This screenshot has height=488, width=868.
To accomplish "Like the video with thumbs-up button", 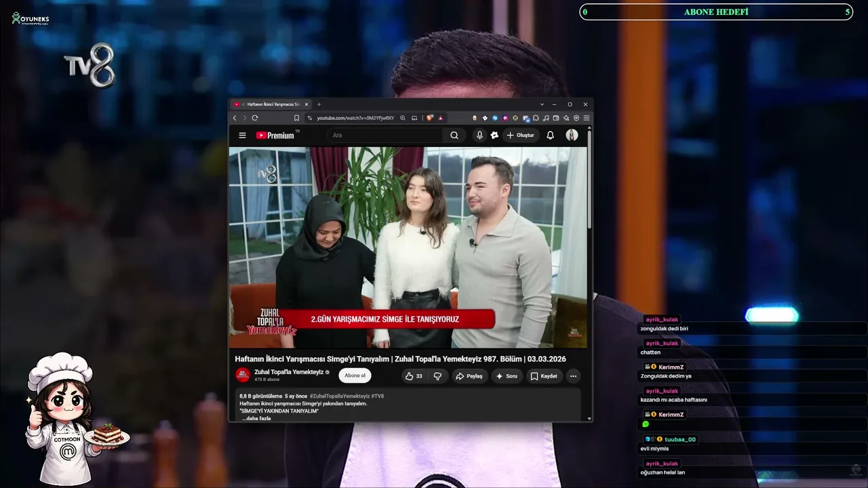I will (x=414, y=376).
